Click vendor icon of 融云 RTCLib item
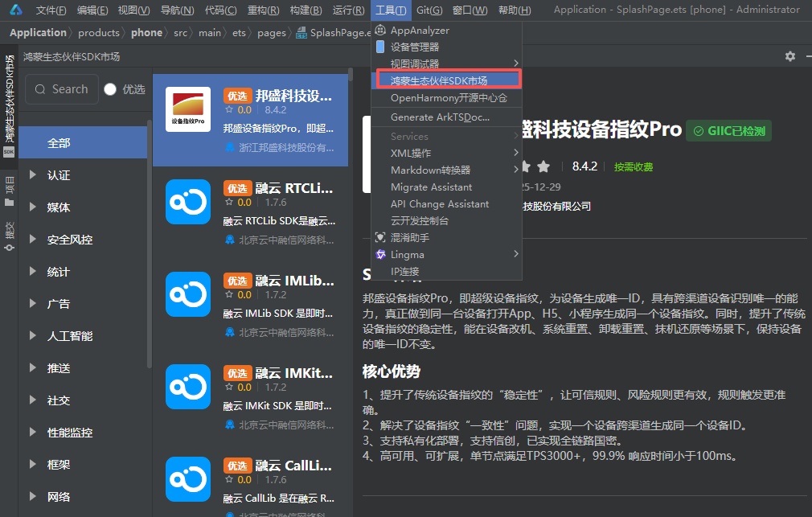The width and height of the screenshot is (812, 517). [230, 240]
